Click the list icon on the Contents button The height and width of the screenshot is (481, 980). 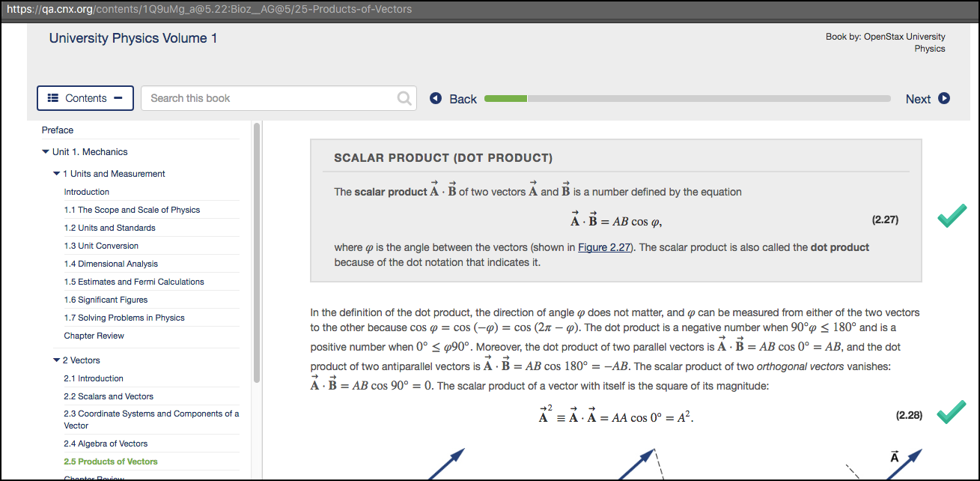click(x=52, y=98)
